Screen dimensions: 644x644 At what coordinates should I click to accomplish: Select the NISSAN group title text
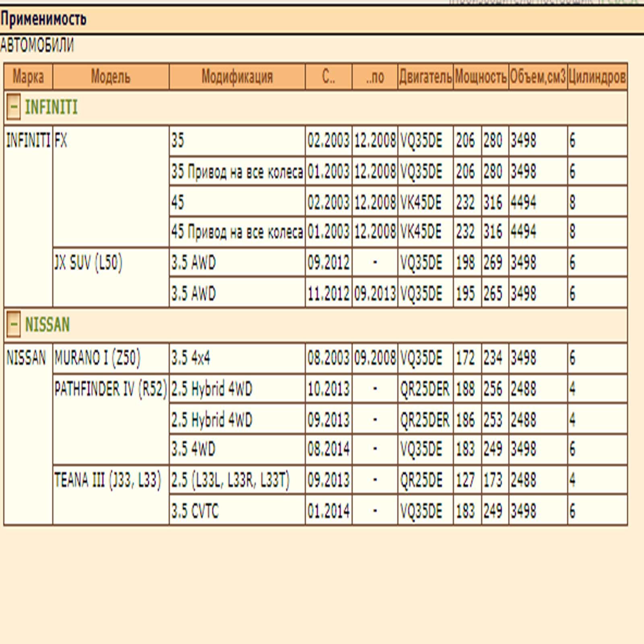[x=47, y=324]
